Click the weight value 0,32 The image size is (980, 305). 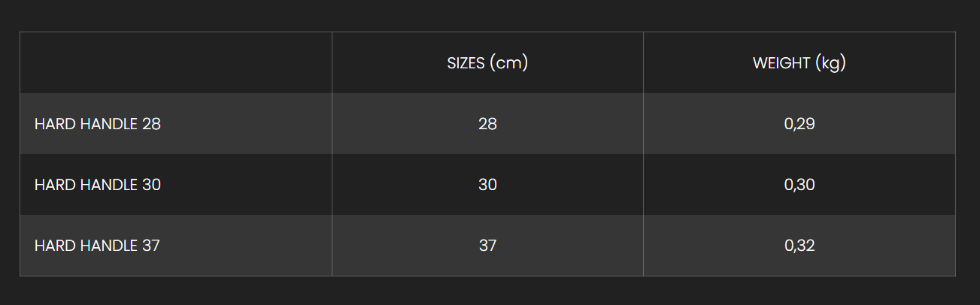(799, 246)
